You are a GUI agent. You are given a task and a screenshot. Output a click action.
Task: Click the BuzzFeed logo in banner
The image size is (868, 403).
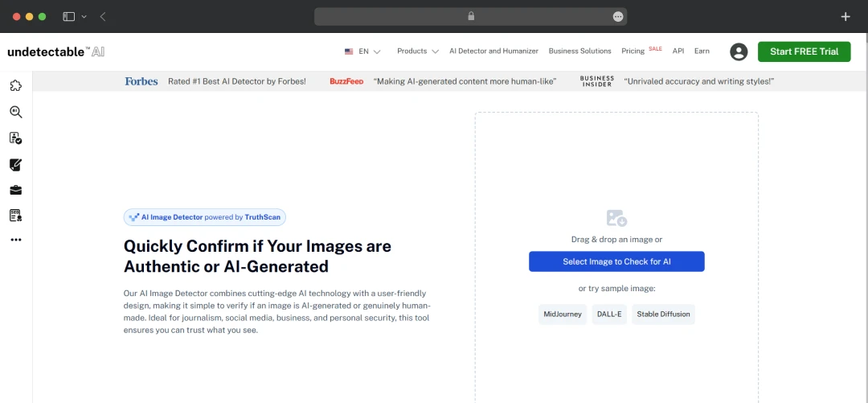[x=346, y=81]
